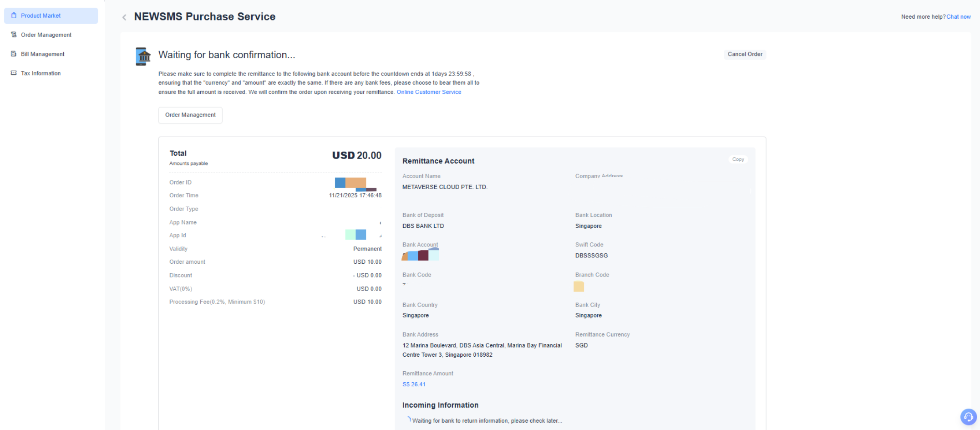Click the DBS BANK LTD deposit bank value
This screenshot has width=980, height=430.
coord(423,226)
